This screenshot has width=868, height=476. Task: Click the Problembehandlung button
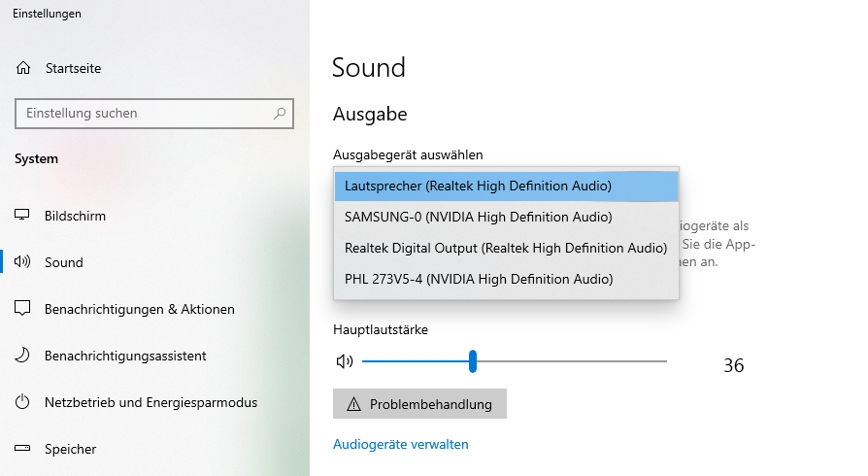pos(419,404)
